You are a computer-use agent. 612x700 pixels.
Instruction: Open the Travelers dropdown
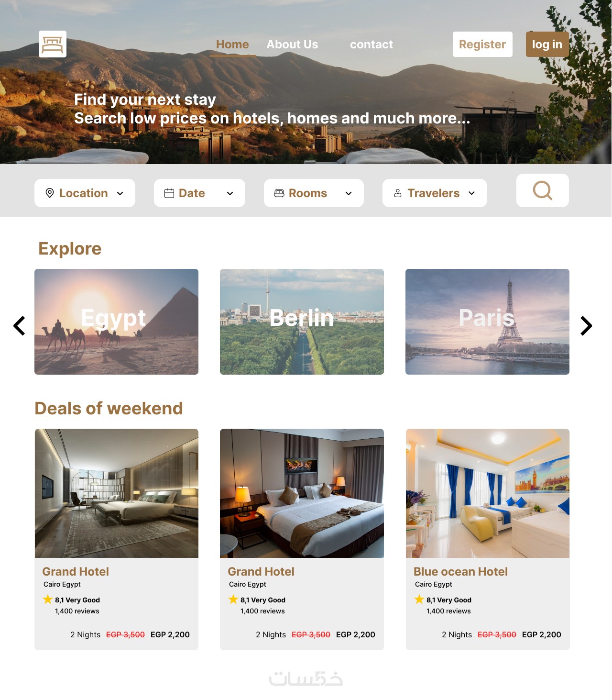(x=435, y=193)
